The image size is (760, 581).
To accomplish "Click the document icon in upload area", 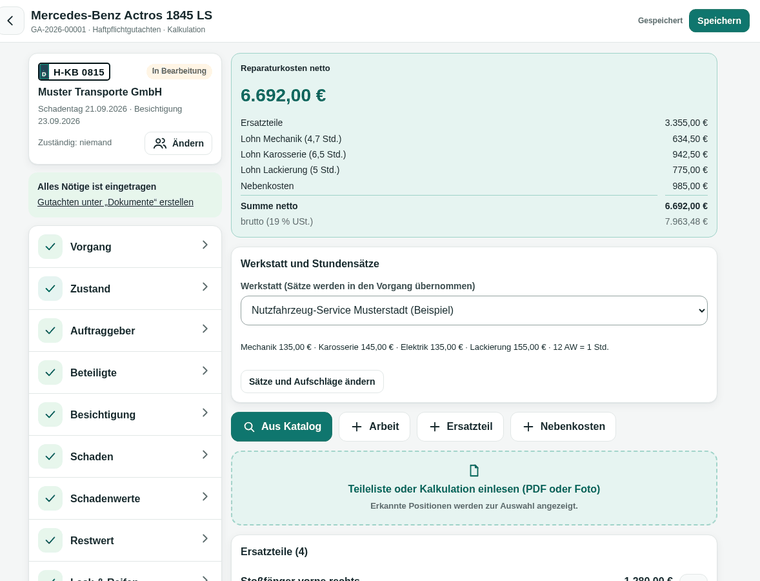I will pos(474,471).
